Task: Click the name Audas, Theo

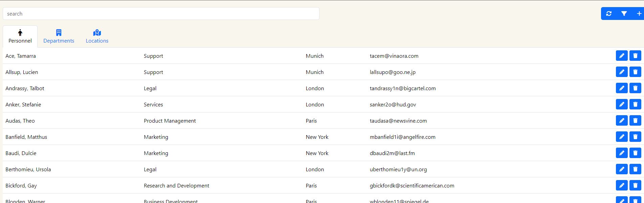Action: (x=20, y=121)
